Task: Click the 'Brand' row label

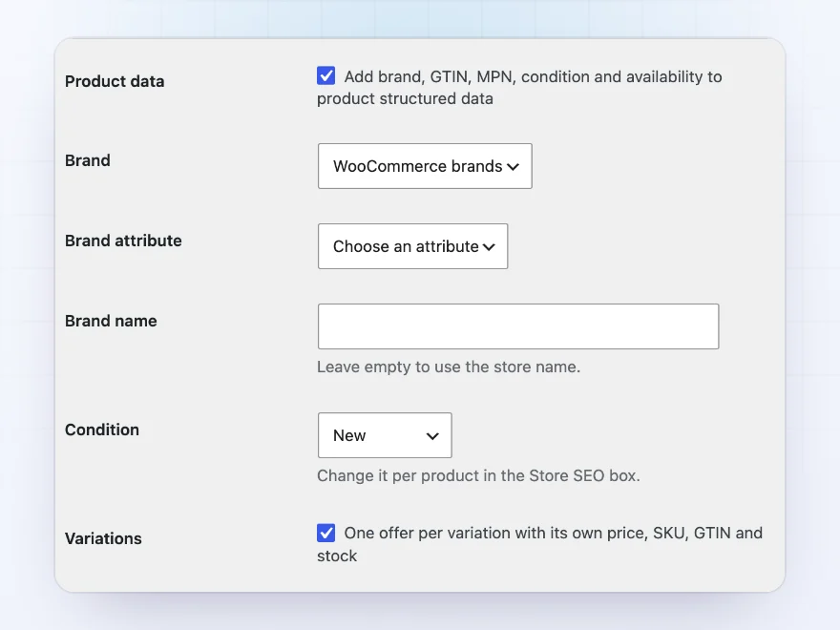Action: [x=87, y=160]
